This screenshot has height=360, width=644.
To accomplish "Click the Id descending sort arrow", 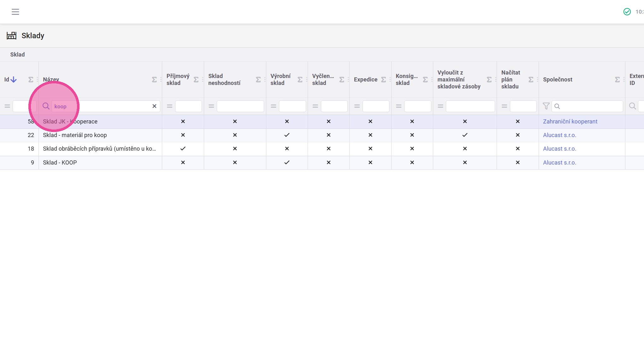I will 14,80.
